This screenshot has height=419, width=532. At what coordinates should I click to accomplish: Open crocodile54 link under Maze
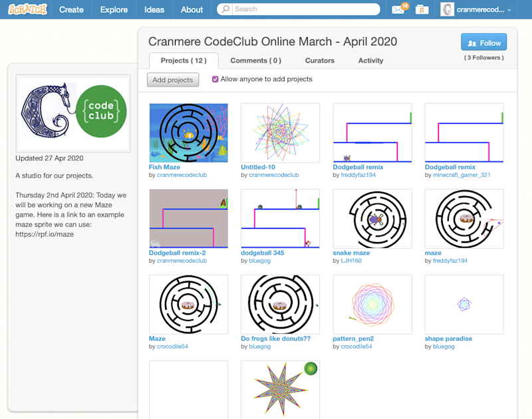[172, 347]
